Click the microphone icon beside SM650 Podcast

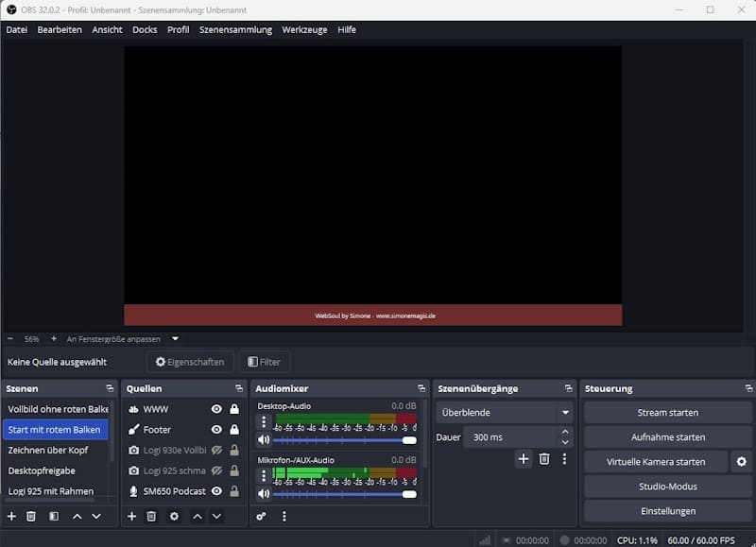pyautogui.click(x=131, y=490)
